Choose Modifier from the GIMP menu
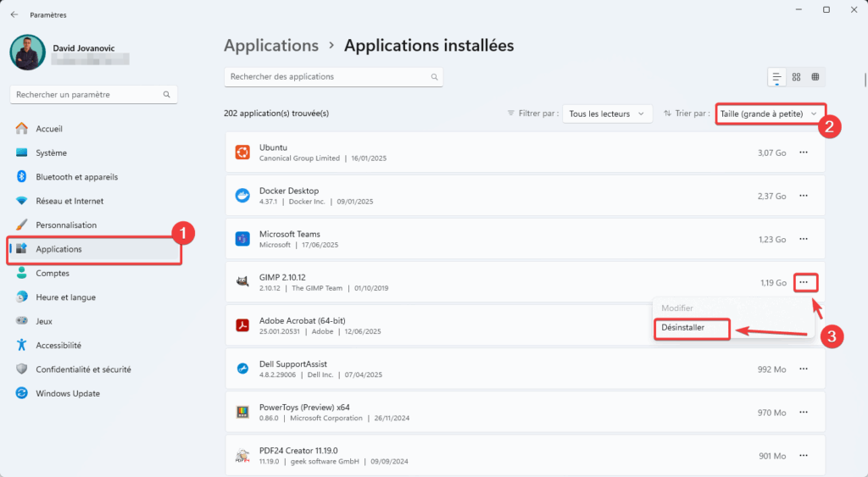 point(677,308)
